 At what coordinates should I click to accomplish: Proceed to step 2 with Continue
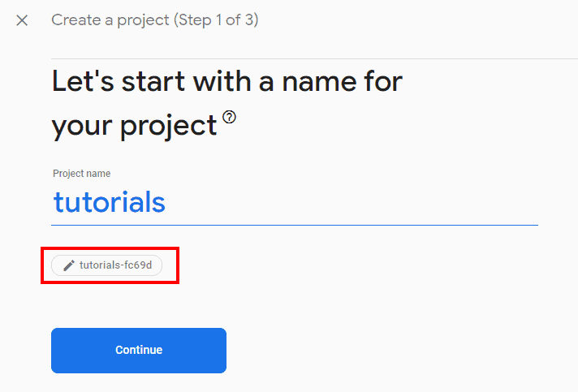pyautogui.click(x=139, y=351)
